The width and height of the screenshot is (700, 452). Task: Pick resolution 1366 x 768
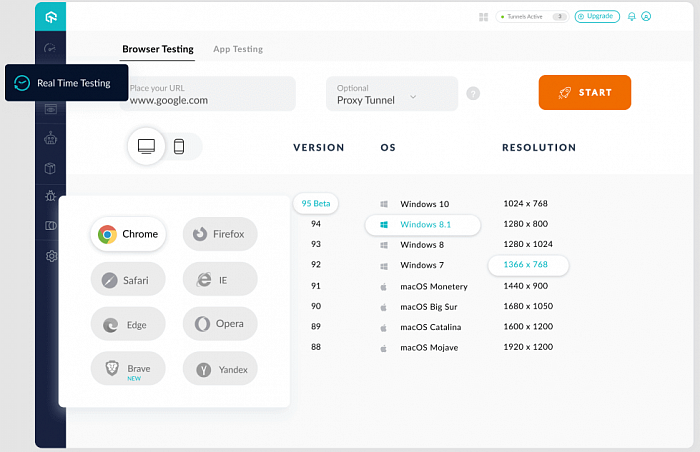(x=528, y=265)
